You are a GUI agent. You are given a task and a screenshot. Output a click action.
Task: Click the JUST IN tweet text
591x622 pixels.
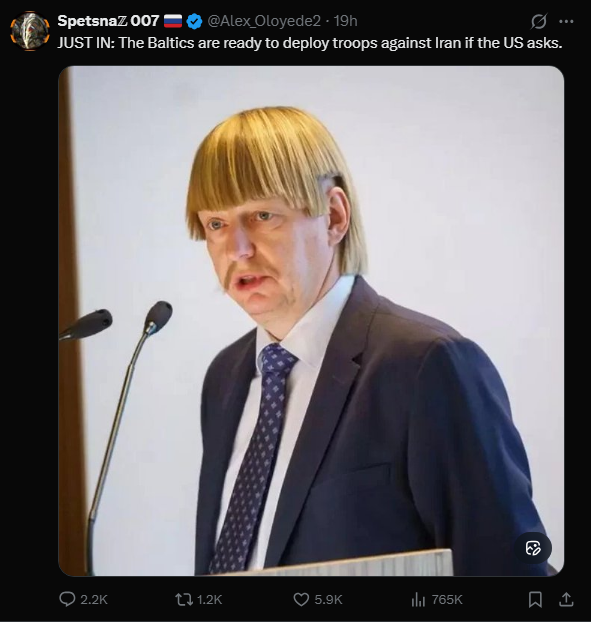coord(310,43)
